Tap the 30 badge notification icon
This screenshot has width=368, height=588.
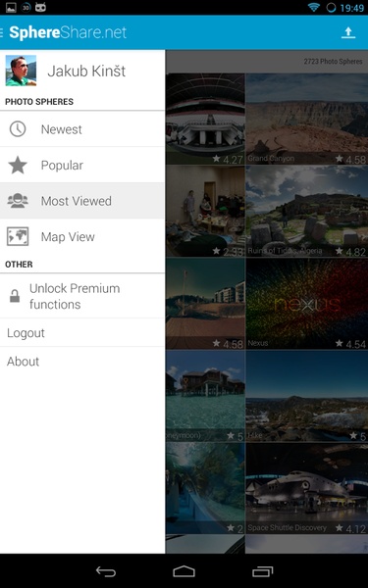[x=26, y=7]
